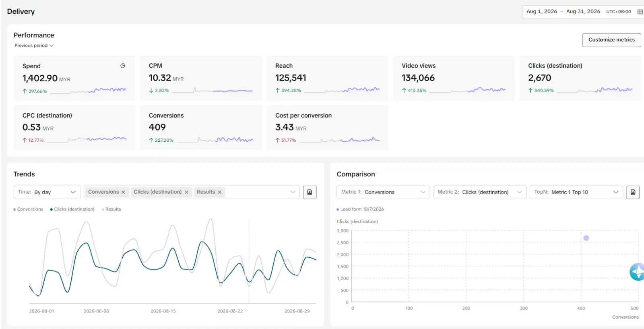Click the Spend breakdown clock icon
The width and height of the screenshot is (644, 329).
pyautogui.click(x=123, y=66)
